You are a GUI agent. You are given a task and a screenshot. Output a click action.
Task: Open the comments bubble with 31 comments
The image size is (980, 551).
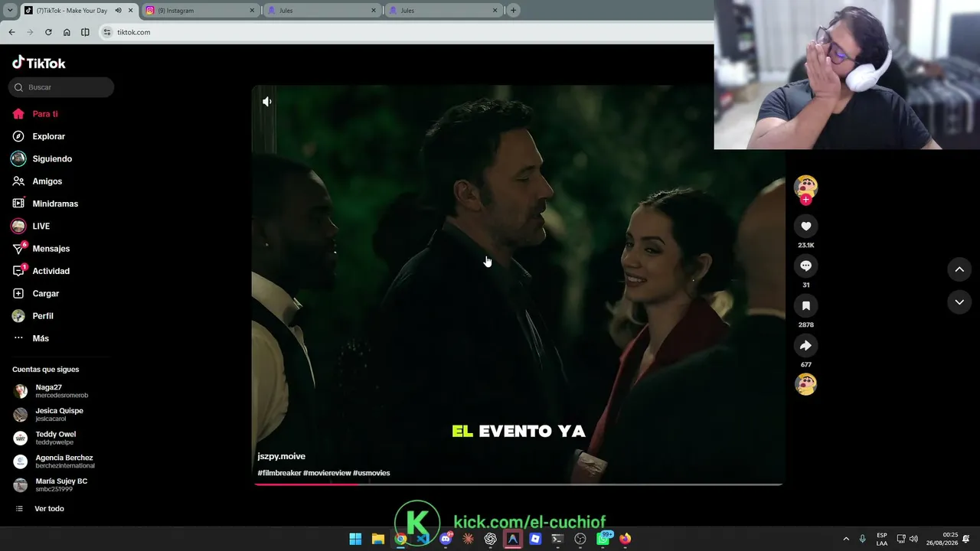pyautogui.click(x=805, y=266)
